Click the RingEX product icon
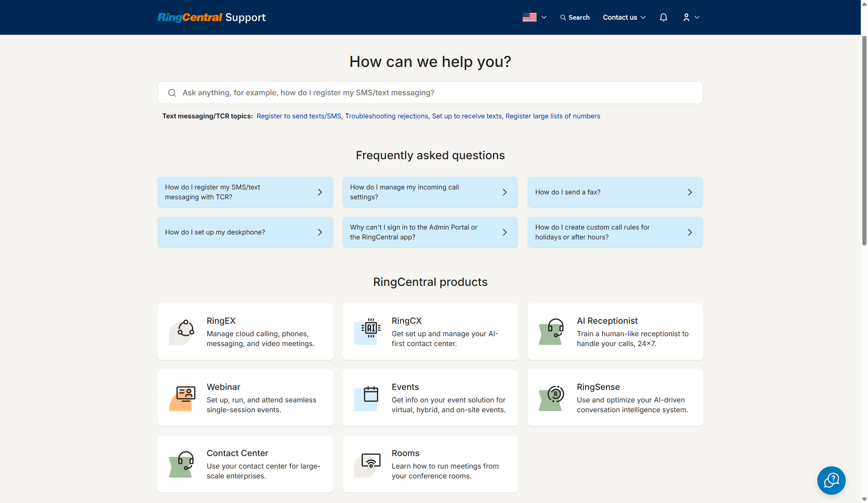 pos(182,332)
